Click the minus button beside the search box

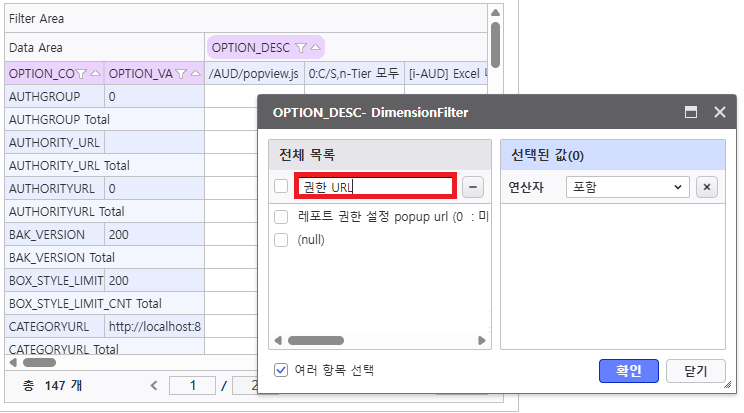point(474,186)
